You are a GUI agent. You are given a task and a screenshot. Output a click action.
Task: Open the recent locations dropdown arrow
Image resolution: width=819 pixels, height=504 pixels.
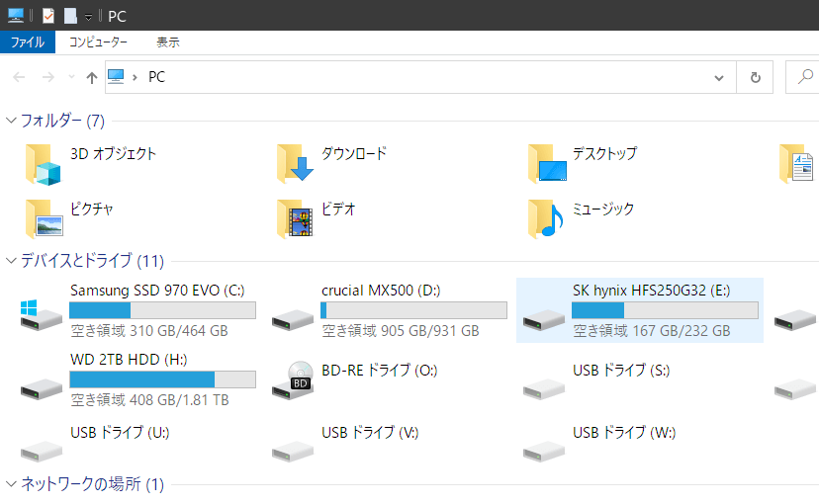tap(71, 77)
